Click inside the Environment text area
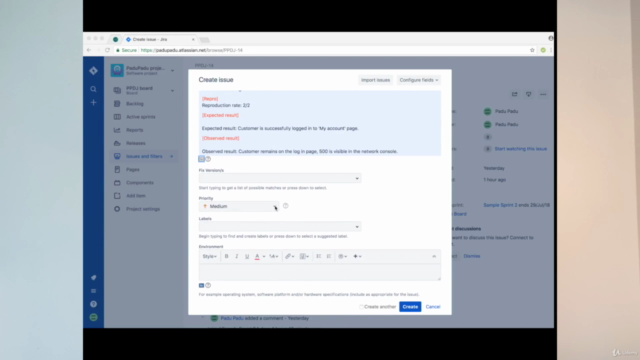This screenshot has height=360, width=640. pos(320,271)
